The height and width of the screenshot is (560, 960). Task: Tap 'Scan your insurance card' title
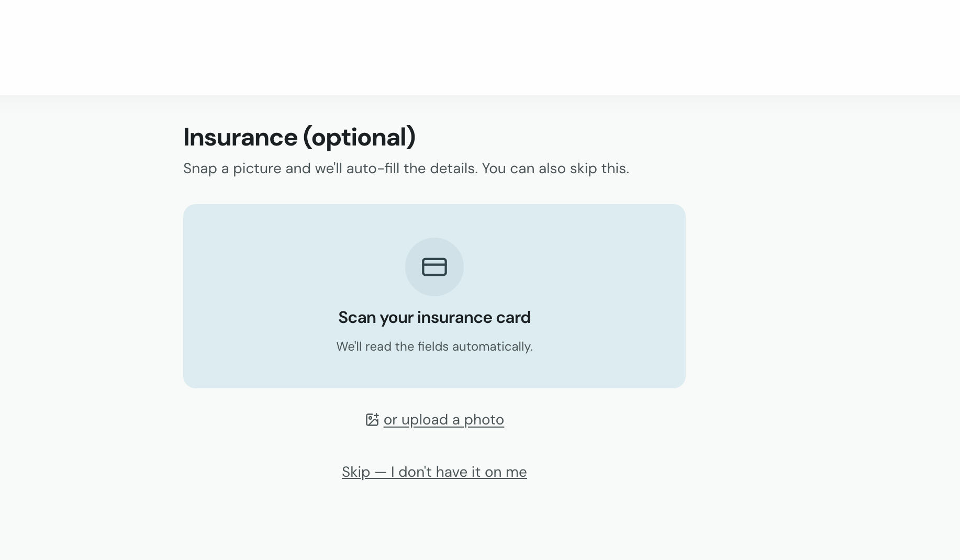click(434, 317)
